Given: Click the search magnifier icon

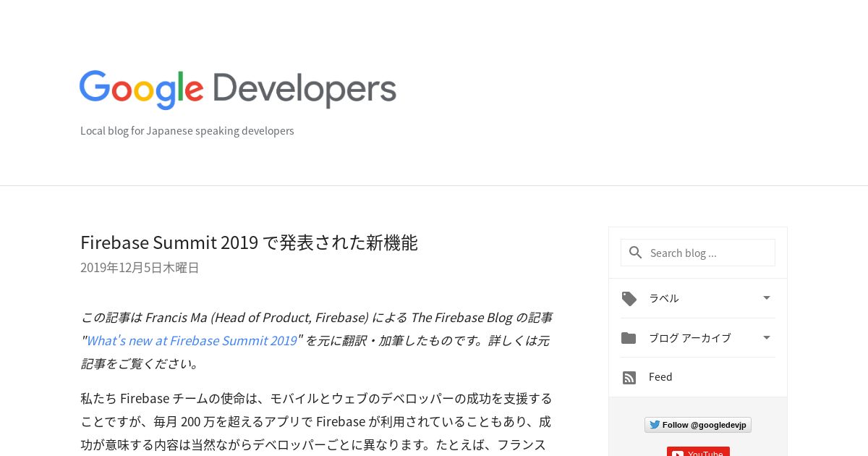Looking at the screenshot, I should tap(636, 253).
